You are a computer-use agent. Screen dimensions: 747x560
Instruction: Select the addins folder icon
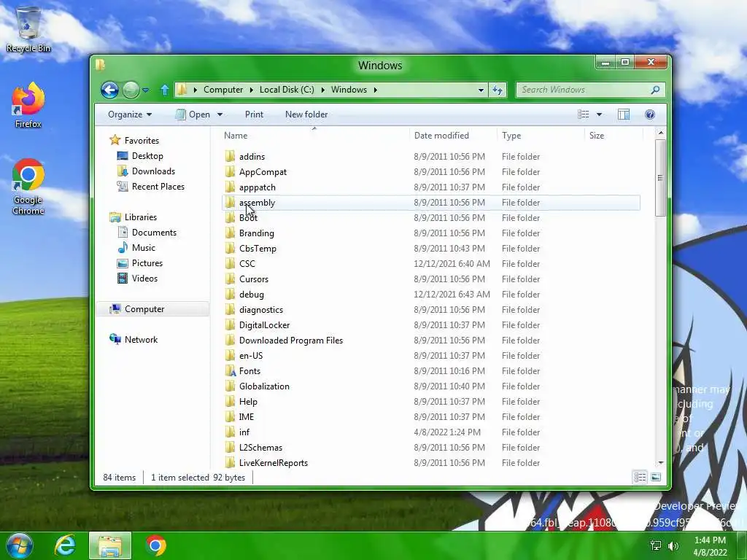click(230, 156)
